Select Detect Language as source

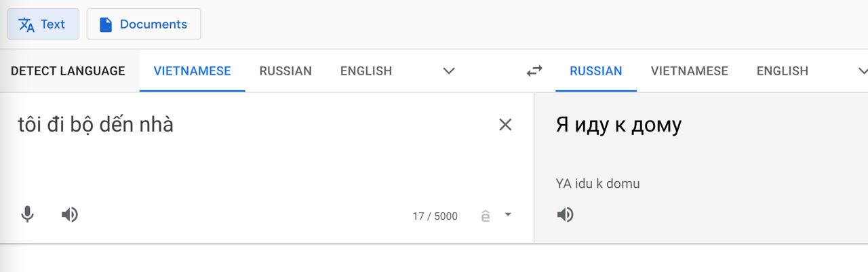(68, 71)
